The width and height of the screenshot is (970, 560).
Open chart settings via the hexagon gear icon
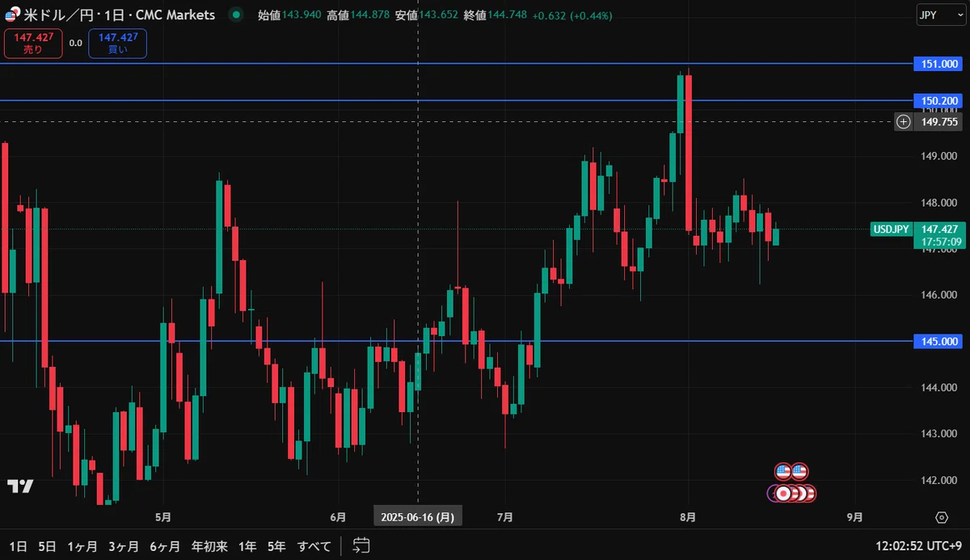[x=942, y=517]
